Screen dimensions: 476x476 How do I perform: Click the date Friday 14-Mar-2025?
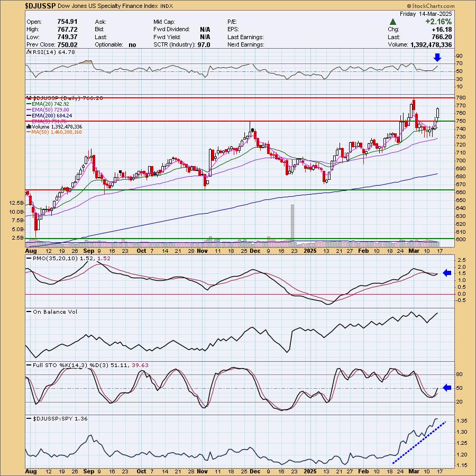[426, 14]
